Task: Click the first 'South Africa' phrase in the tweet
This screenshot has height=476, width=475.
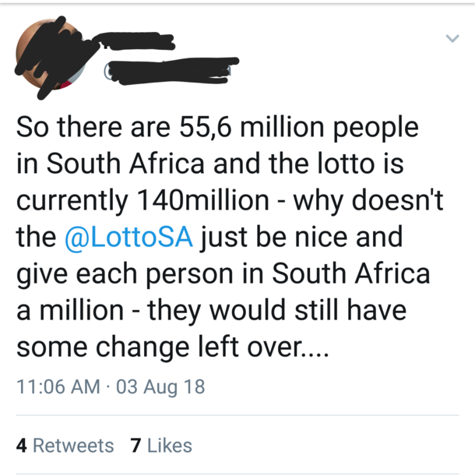Action: [125, 164]
